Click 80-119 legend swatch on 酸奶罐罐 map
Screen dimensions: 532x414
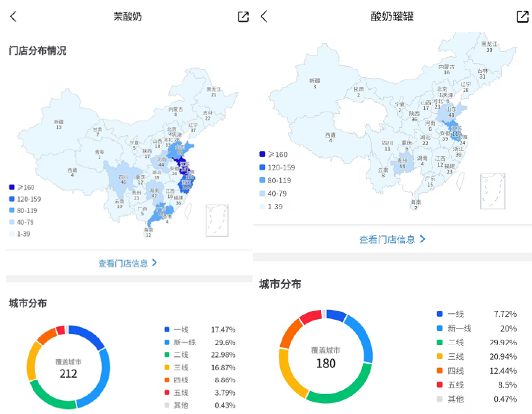(x=262, y=180)
